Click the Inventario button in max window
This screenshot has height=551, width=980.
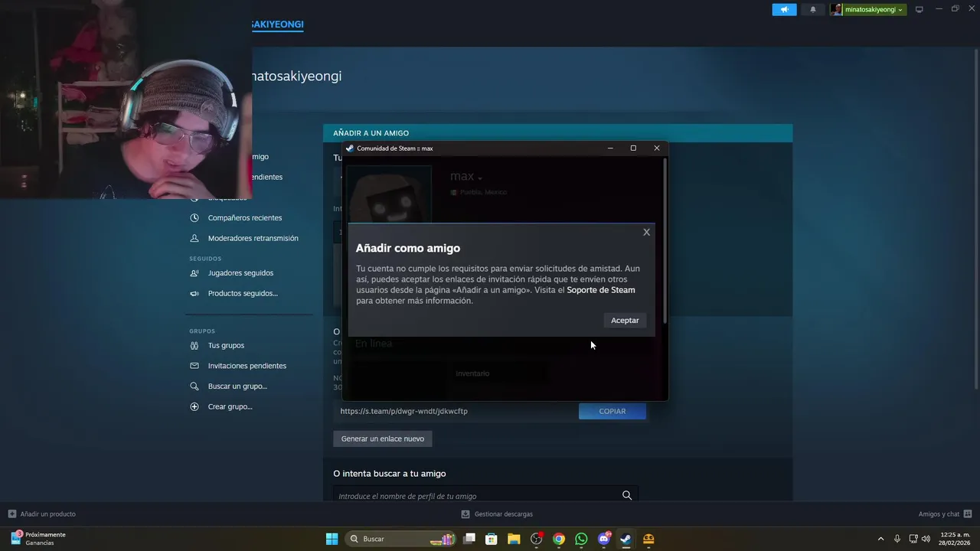point(472,373)
